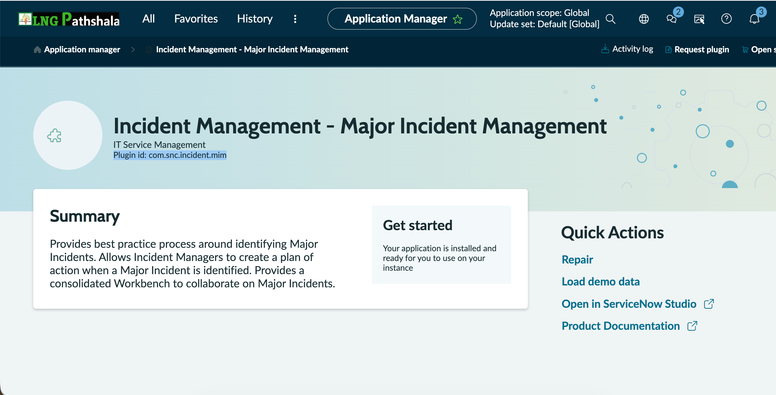The width and height of the screenshot is (776, 395).
Task: Open the global search magnifier icon
Action: pos(611,19)
